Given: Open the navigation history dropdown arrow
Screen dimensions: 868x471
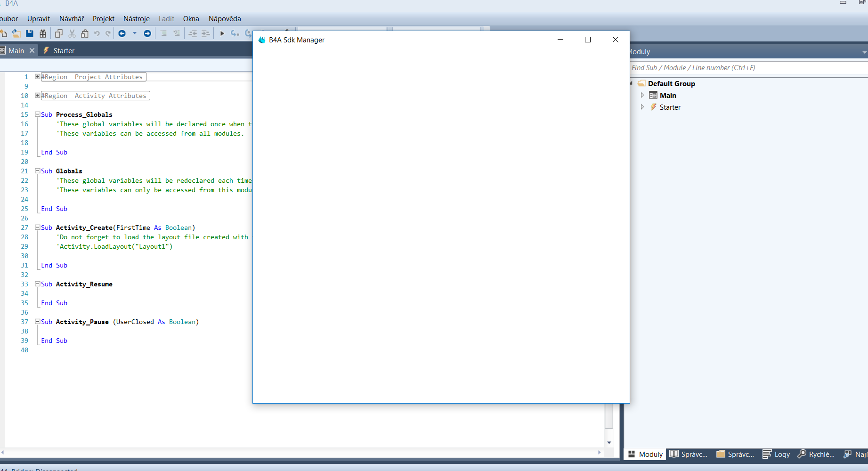Looking at the screenshot, I should 135,33.
